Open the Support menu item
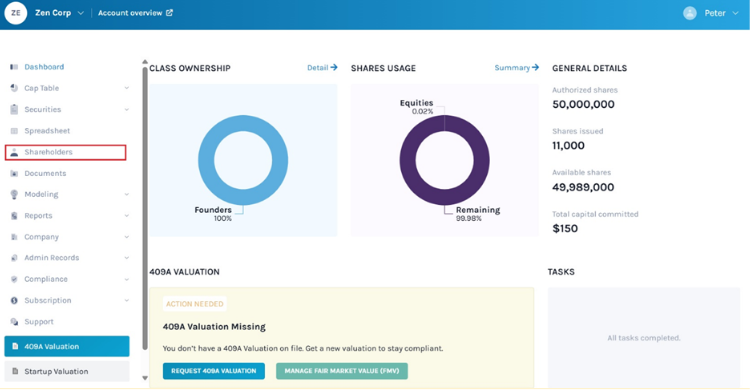The width and height of the screenshot is (751, 391). pyautogui.click(x=39, y=322)
